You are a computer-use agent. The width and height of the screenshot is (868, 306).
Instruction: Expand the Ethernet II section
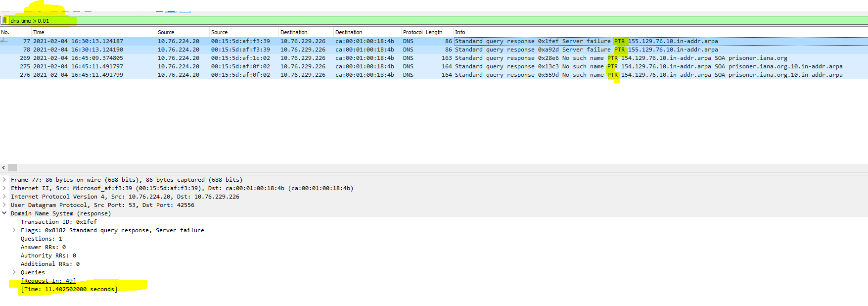point(4,188)
